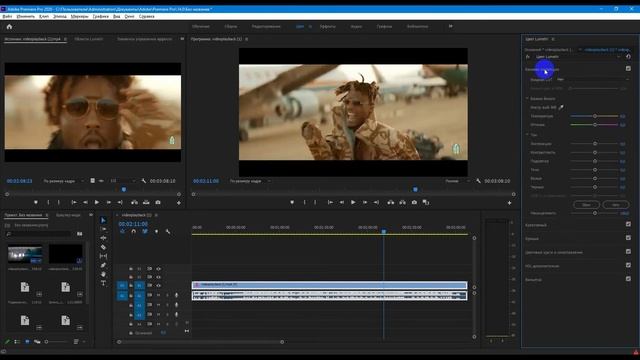Select the Track Select Forward tool
The width and height of the screenshot is (640, 360).
[x=103, y=229]
